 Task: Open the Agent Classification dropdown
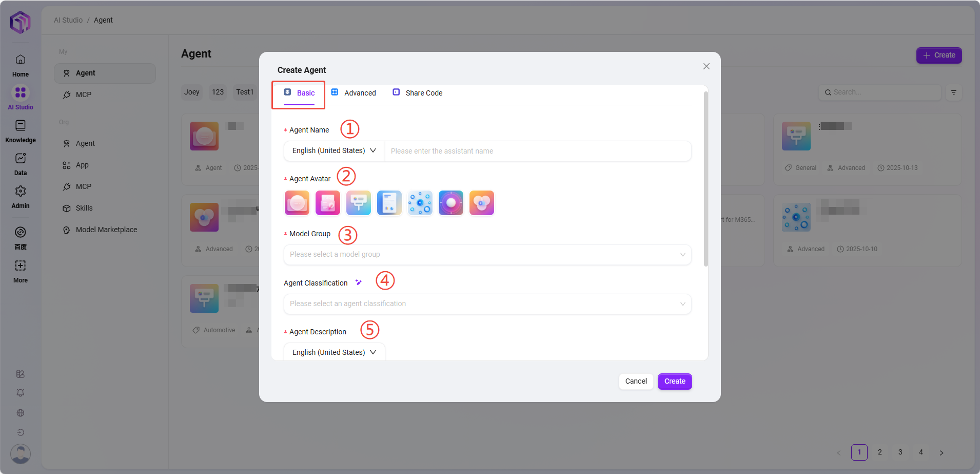[487, 304]
